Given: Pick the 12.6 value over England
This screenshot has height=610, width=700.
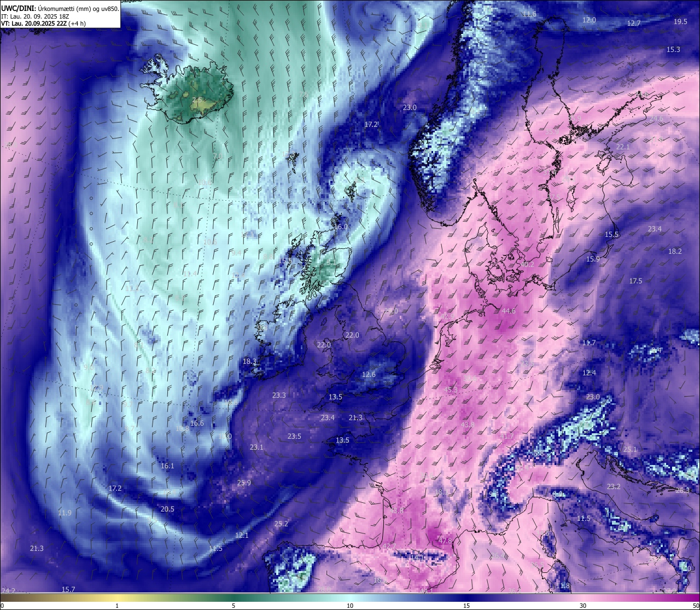Looking at the screenshot, I should pos(369,375).
